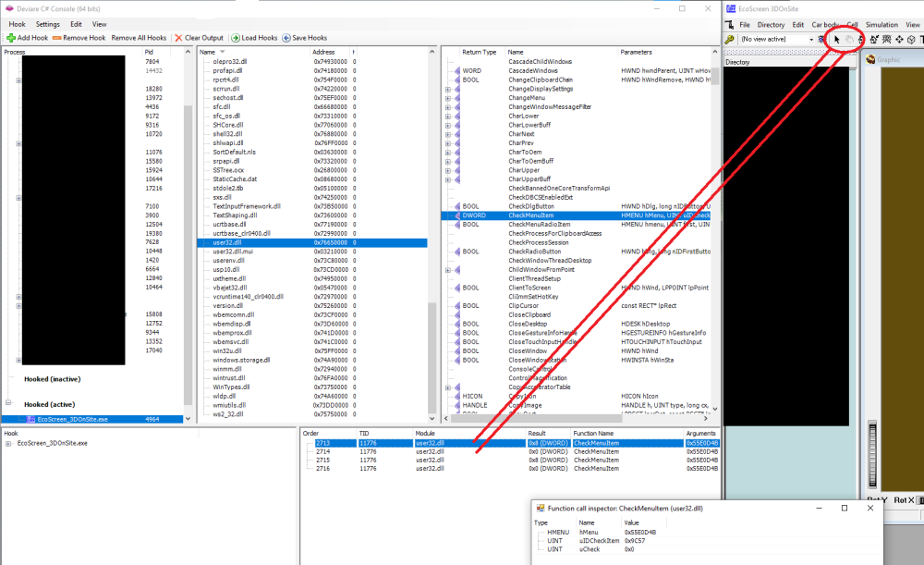This screenshot has width=924, height=565.
Task: Click the icon next to EcoScreen_3DOnSite.exe active process
Action: (31, 419)
